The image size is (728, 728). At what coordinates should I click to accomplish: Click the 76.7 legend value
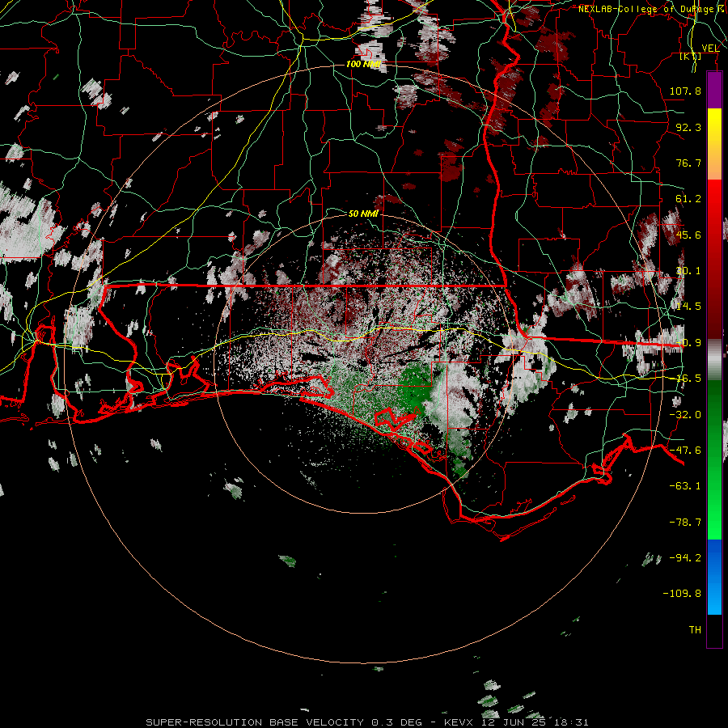[688, 163]
